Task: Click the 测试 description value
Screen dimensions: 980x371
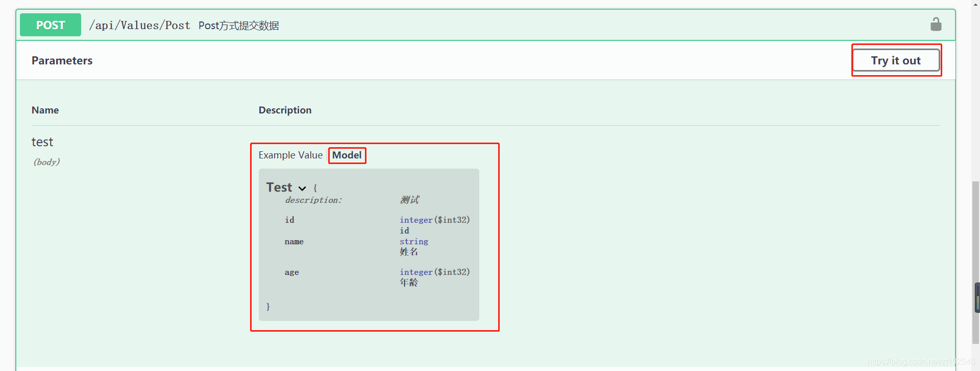Action: (409, 200)
